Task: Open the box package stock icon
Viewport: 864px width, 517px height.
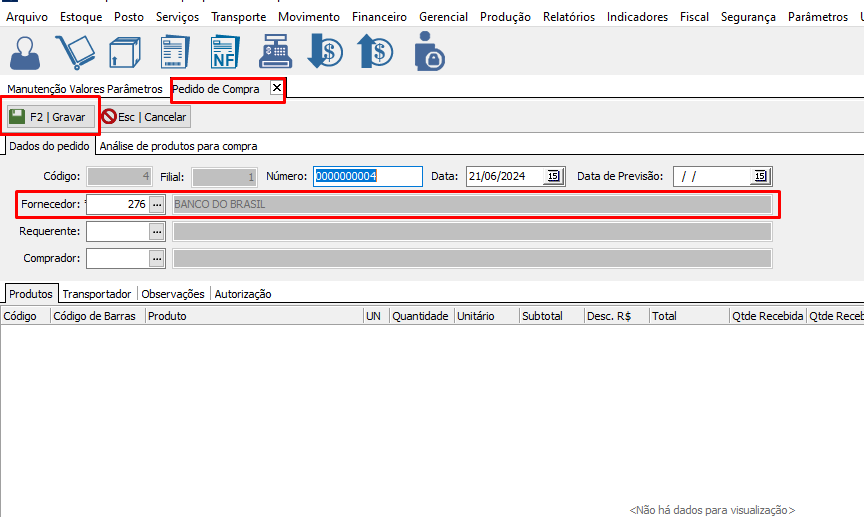Action: point(125,52)
